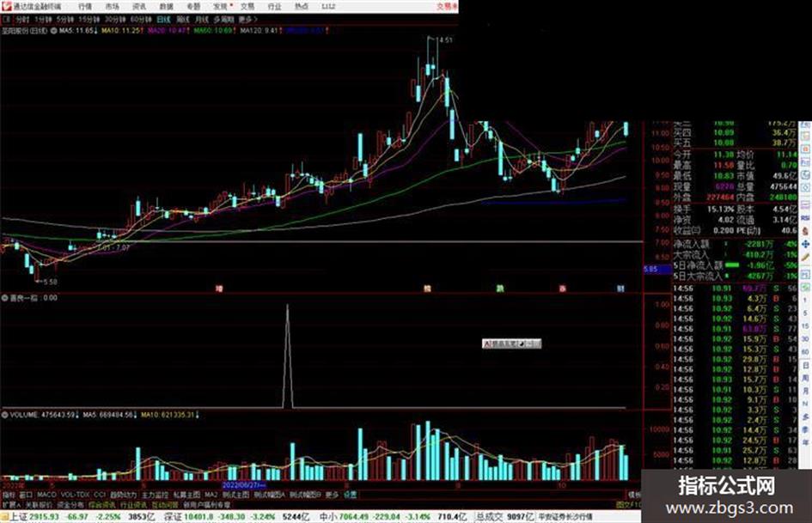The height and width of the screenshot is (523, 812).
Task: Select the 60分钟 period tab
Action: [x=141, y=19]
